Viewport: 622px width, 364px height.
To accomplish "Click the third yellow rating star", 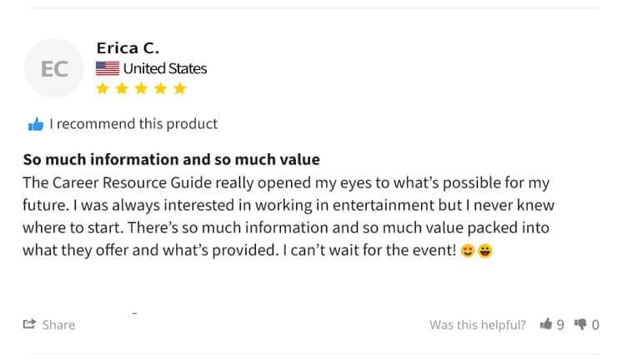I will coord(141,88).
